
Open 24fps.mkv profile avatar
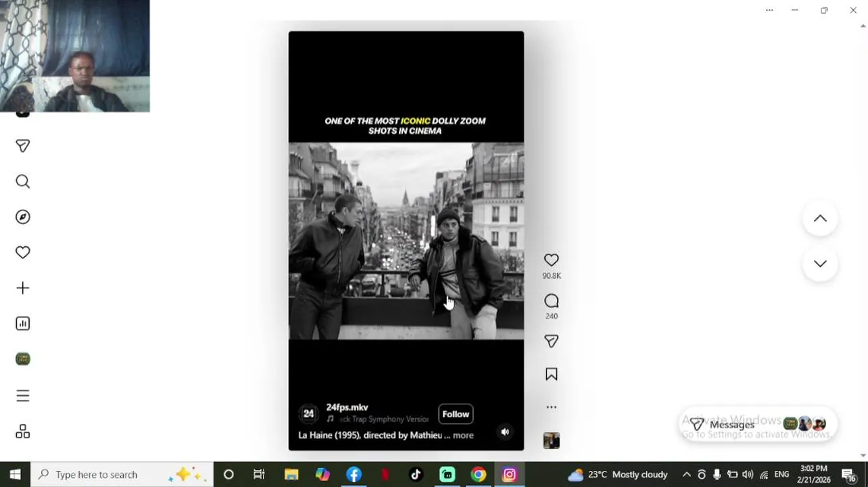[308, 413]
